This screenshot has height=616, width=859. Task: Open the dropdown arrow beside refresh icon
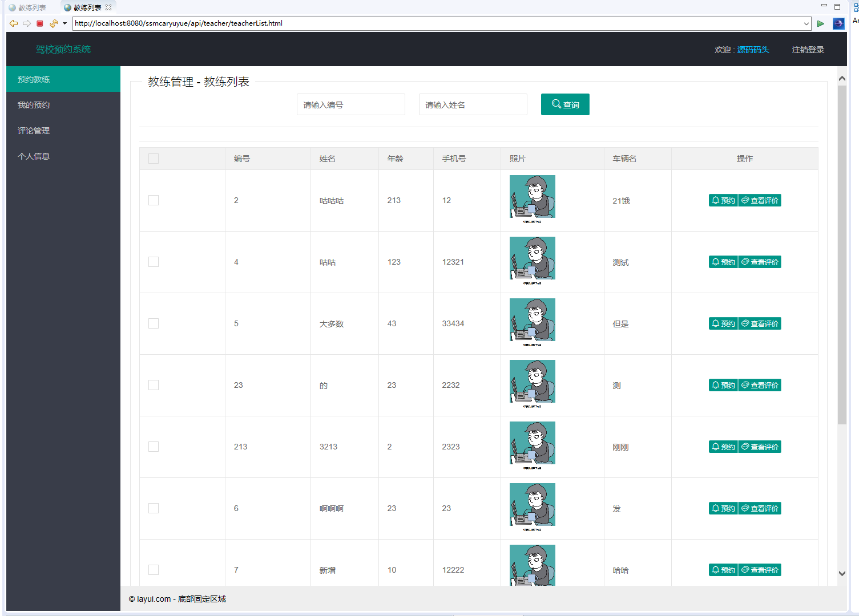(x=64, y=23)
